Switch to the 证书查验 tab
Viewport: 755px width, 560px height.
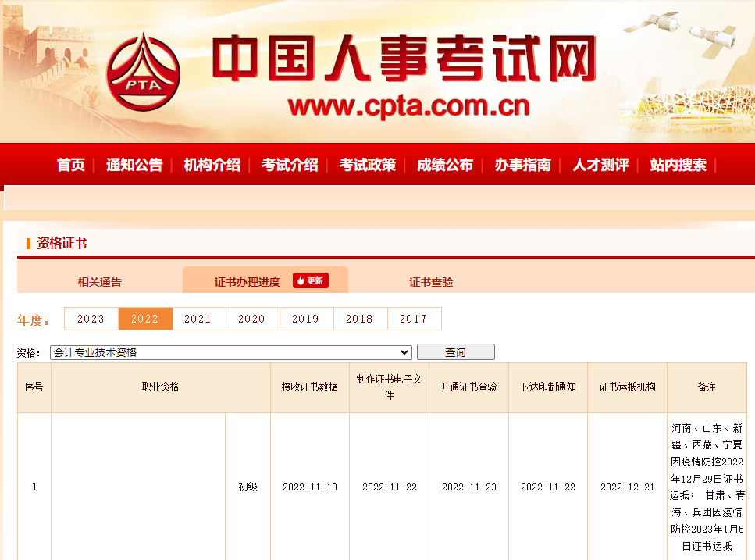(431, 282)
